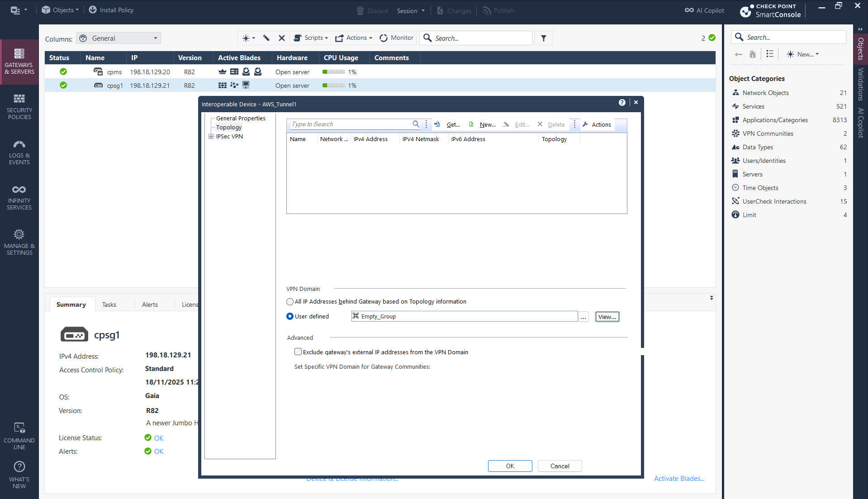Open dialog help question mark icon

pyautogui.click(x=622, y=103)
